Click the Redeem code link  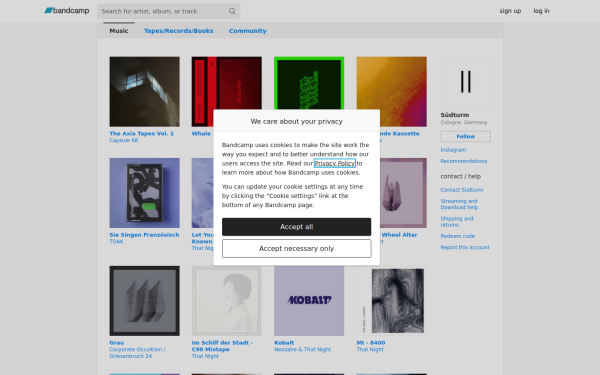coord(458,236)
